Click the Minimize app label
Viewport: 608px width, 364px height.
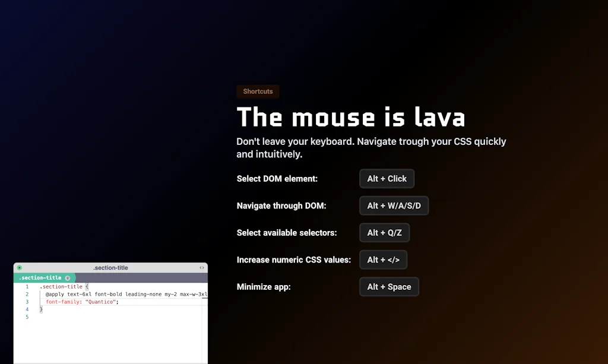pyautogui.click(x=262, y=287)
